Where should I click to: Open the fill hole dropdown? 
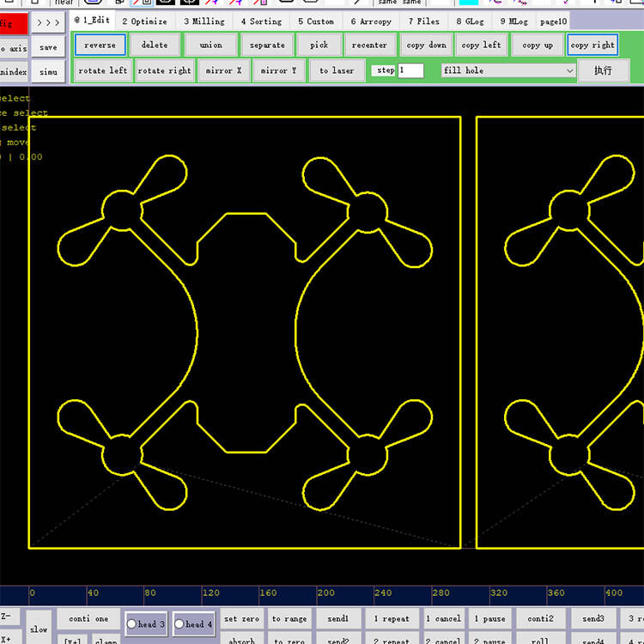click(x=508, y=70)
